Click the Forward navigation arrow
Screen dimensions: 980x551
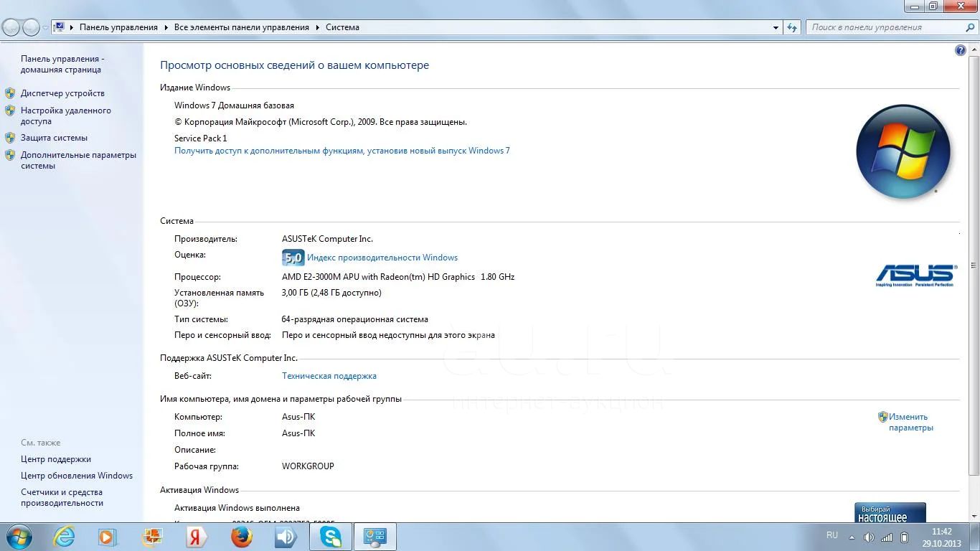coord(31,27)
